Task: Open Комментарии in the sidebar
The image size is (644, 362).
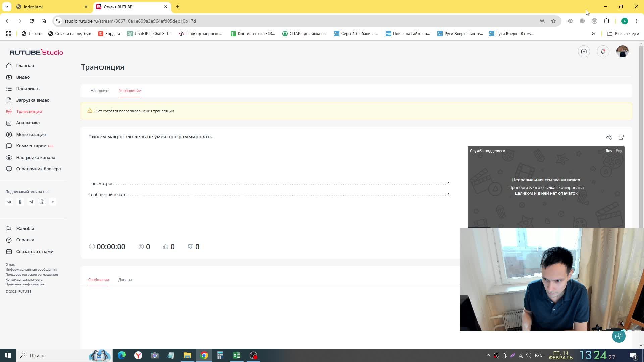Action: click(31, 146)
